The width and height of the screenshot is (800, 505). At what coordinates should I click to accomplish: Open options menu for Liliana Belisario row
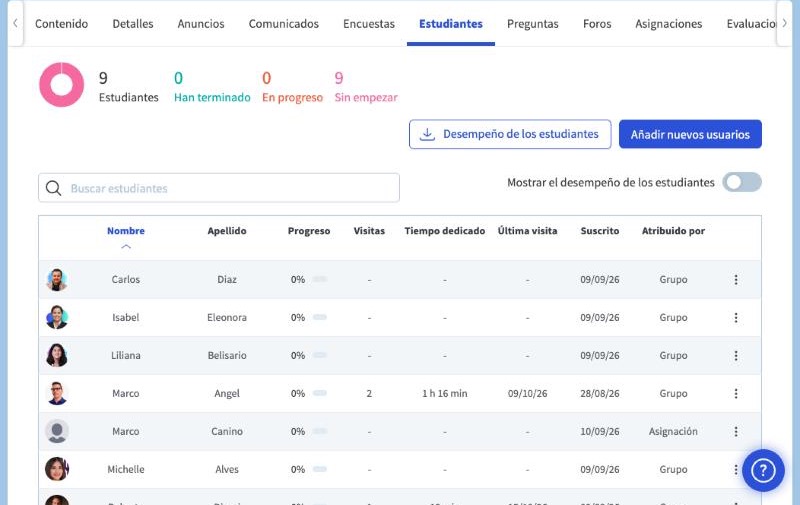(736, 356)
